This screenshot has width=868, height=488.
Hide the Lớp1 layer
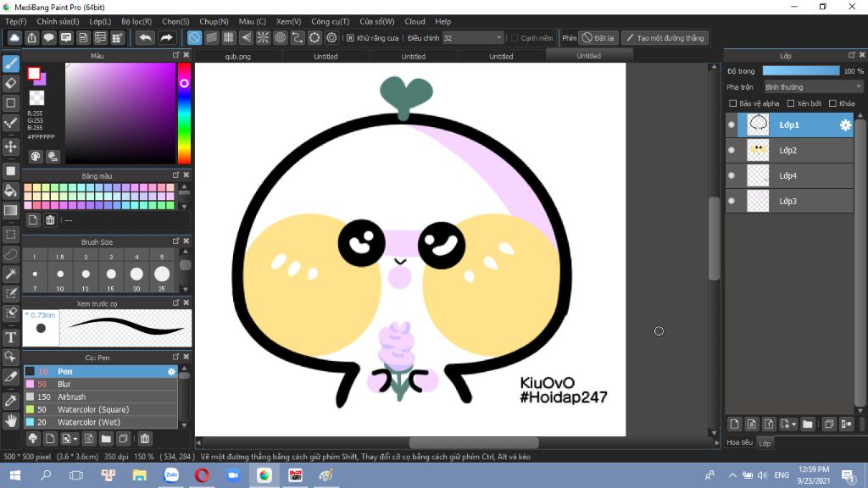click(732, 125)
